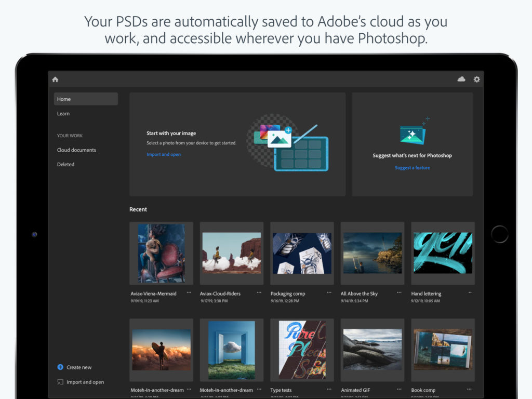Open the options menu for Packaging comp

point(329,292)
